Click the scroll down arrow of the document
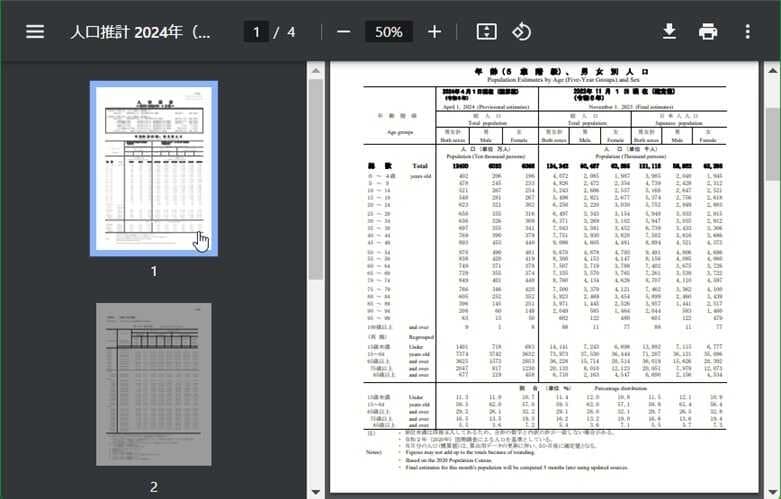 pyautogui.click(x=773, y=491)
